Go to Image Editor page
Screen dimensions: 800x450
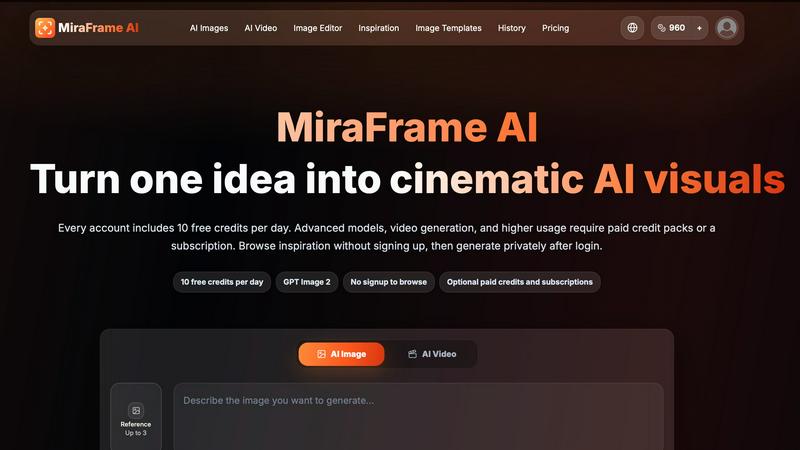(317, 28)
